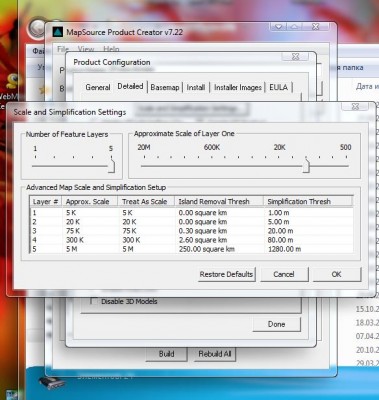Click the device icon near bottom left
The height and width of the screenshot is (400, 379).
(52, 382)
